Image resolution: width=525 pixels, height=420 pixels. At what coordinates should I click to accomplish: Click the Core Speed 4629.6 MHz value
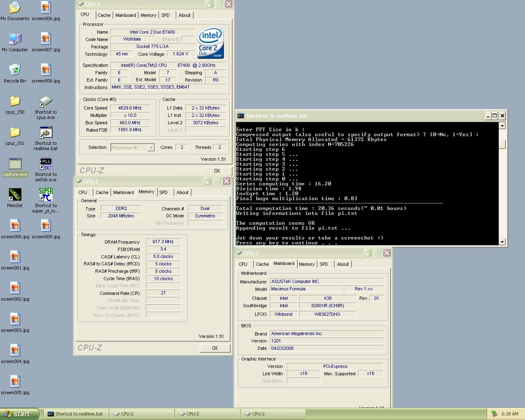tap(130, 108)
